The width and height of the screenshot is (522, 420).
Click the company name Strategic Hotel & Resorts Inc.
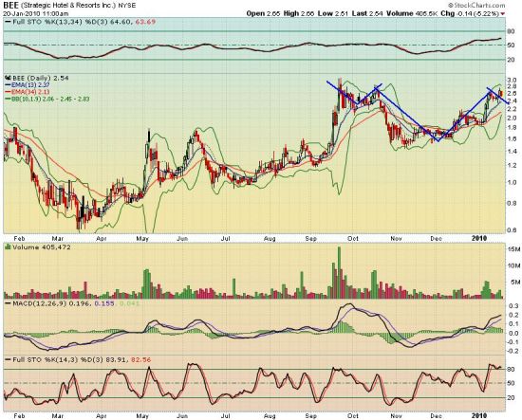68,6
